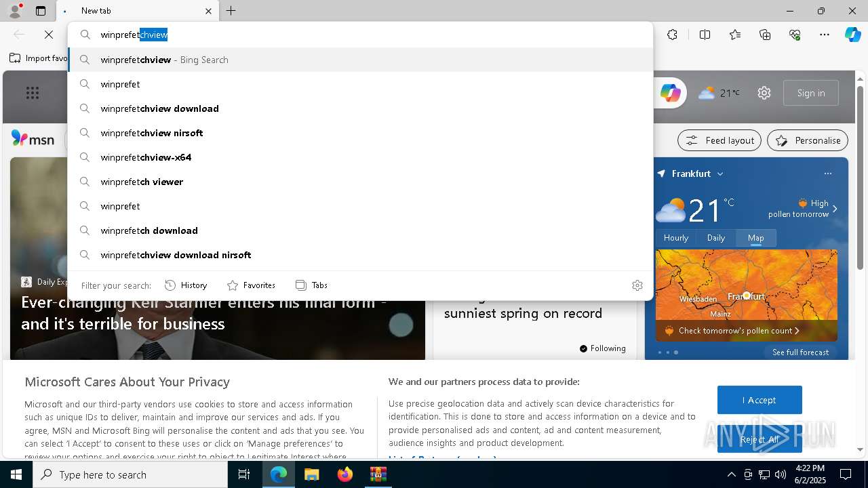
Task: Open notification center icon
Action: [846, 474]
